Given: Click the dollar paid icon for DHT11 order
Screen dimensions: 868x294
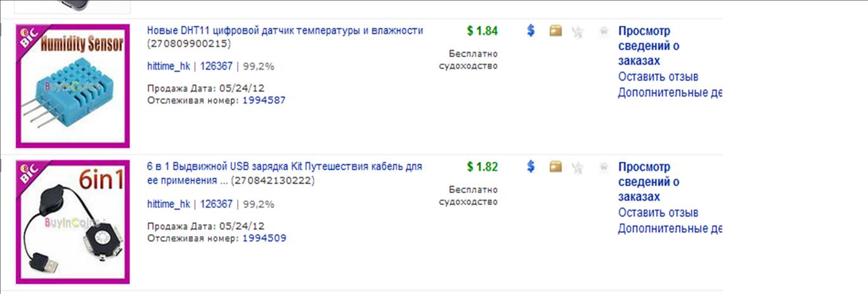Looking at the screenshot, I should coord(531,30).
